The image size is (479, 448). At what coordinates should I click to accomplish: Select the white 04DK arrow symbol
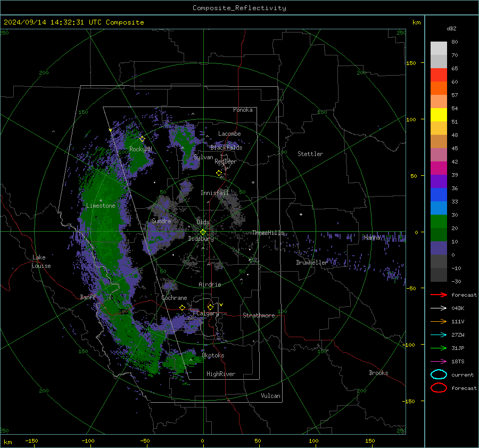pos(439,308)
